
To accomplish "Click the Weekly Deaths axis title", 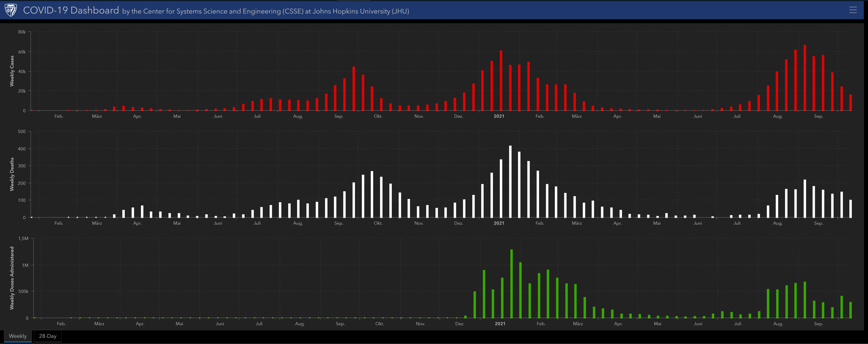I will click(x=12, y=174).
